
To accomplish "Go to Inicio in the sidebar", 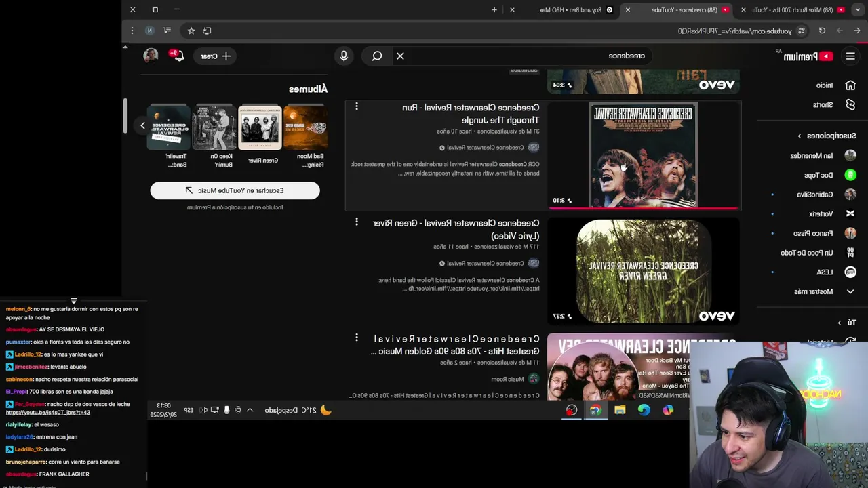I will pyautogui.click(x=835, y=85).
